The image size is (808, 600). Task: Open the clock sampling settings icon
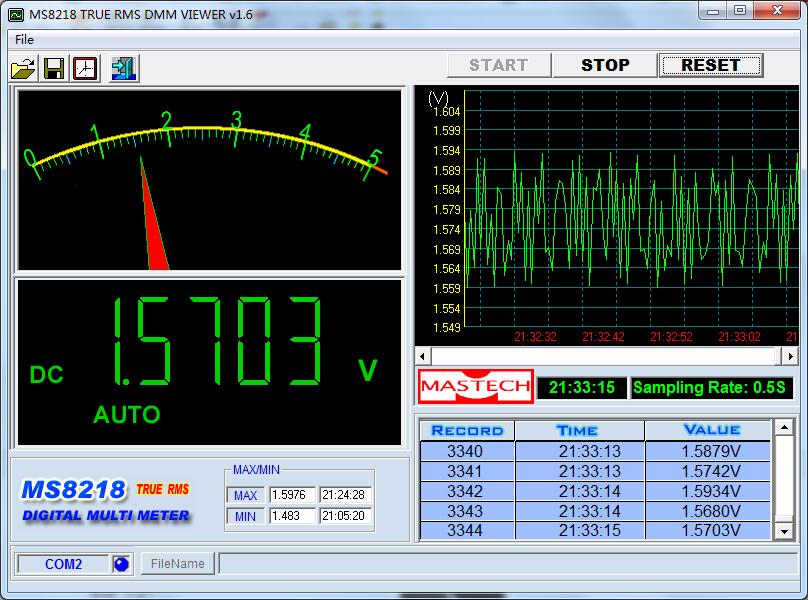coord(86,68)
